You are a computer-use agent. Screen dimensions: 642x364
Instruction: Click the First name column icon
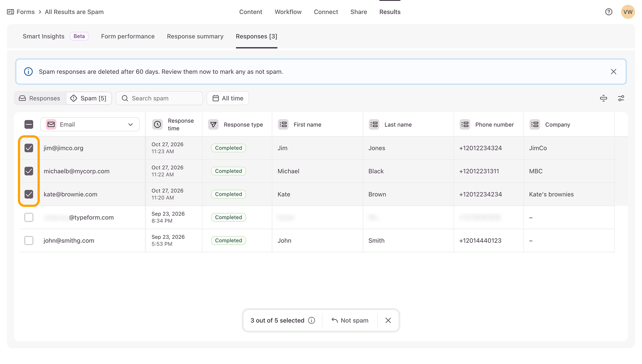point(283,124)
